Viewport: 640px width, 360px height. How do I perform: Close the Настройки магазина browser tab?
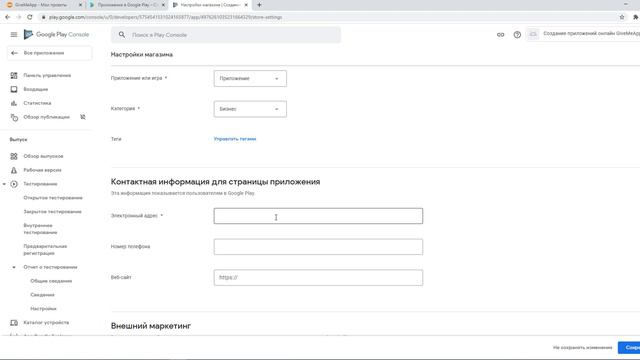tap(246, 5)
